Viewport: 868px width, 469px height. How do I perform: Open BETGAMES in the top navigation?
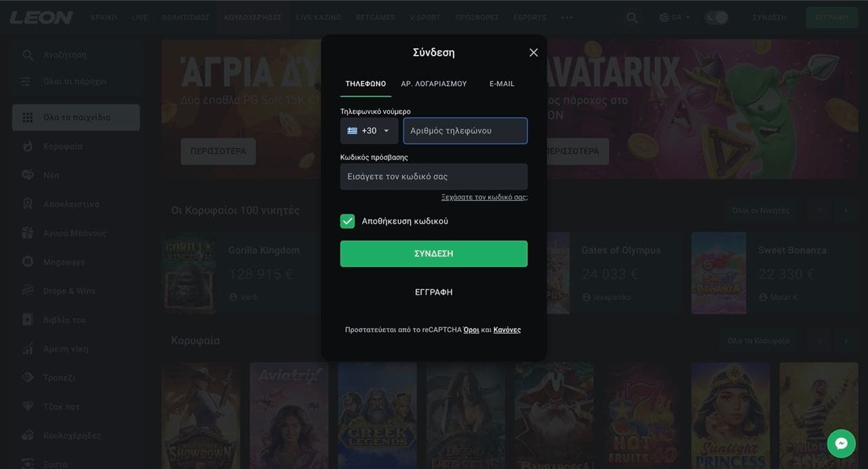click(x=376, y=18)
